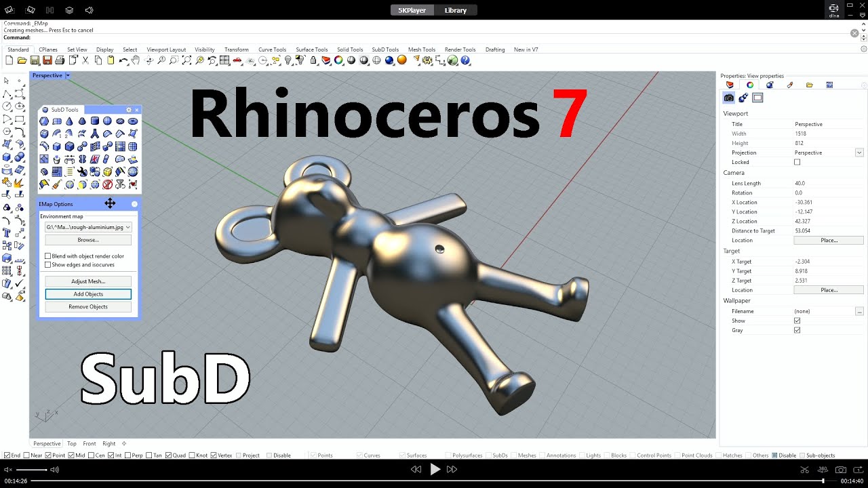Open a file with the folder icon
The height and width of the screenshot is (488, 868).
22,60
